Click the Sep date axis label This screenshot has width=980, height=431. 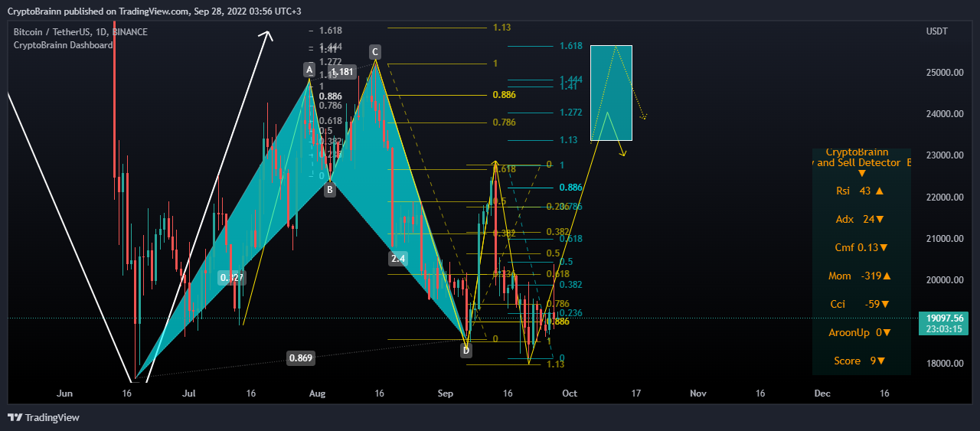tap(446, 393)
